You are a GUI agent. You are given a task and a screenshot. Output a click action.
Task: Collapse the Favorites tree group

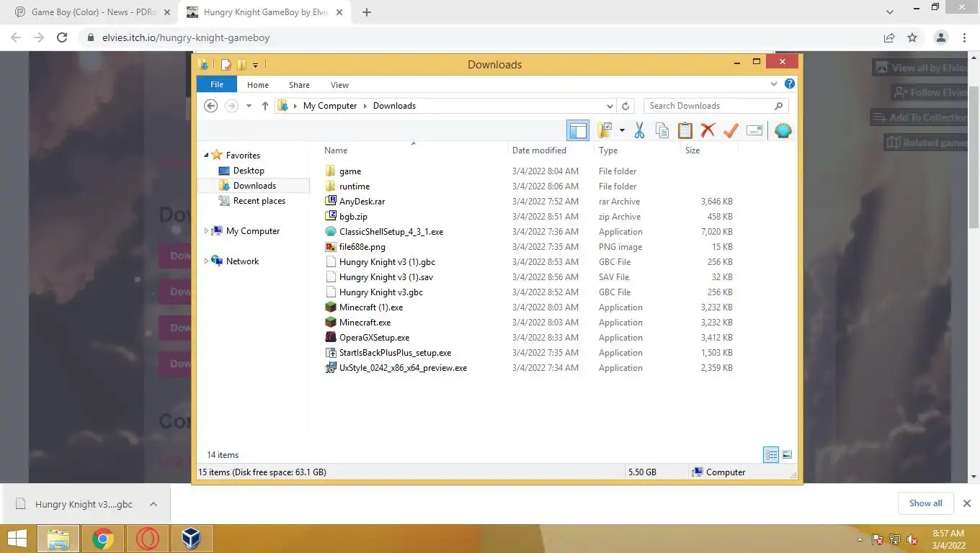[x=206, y=156]
